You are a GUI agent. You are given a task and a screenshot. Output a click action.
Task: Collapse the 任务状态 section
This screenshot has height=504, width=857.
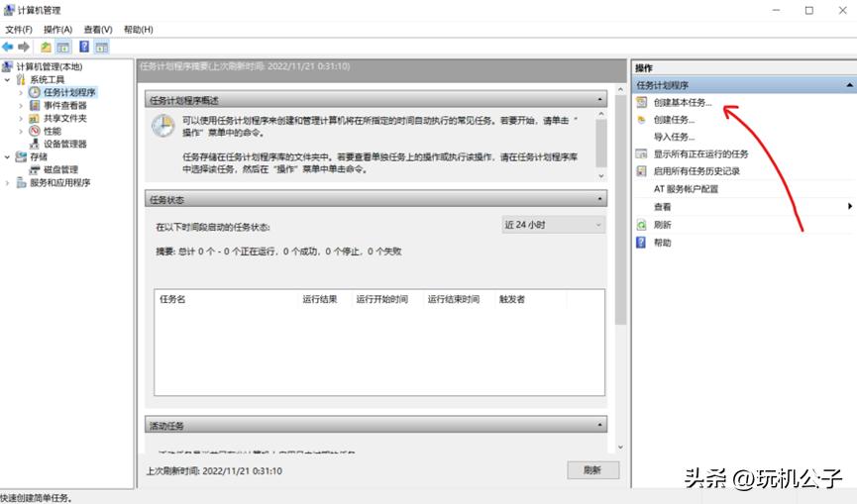click(599, 199)
